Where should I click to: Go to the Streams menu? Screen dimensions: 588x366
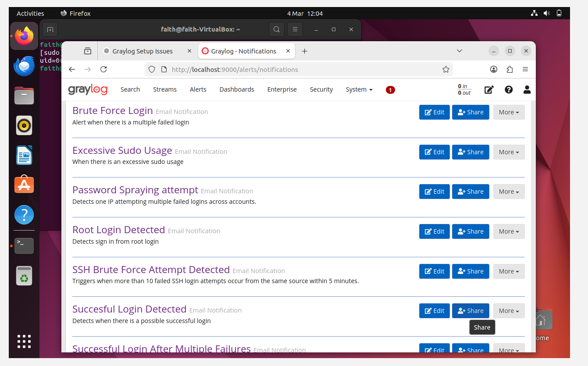click(x=165, y=89)
